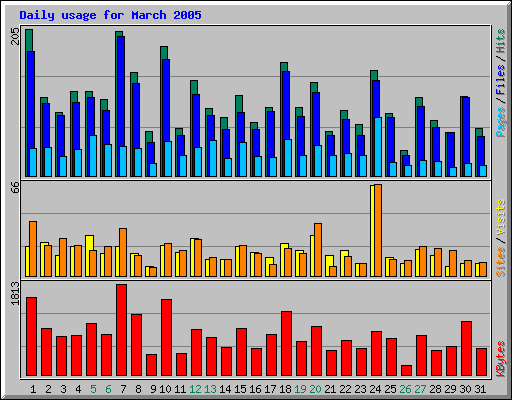Select day 31 on the date axis
The image size is (512, 400).
click(480, 389)
